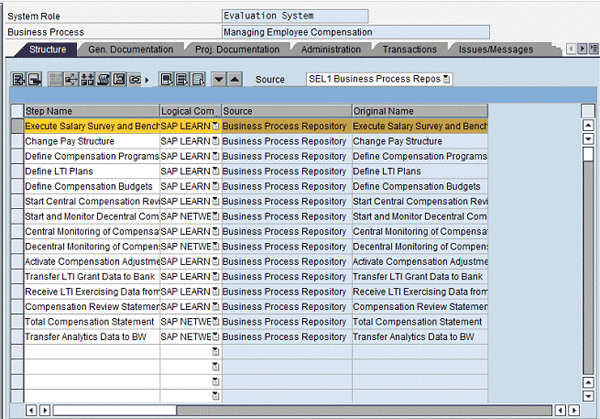
Task: Click the Step Name column header
Action: (x=90, y=110)
